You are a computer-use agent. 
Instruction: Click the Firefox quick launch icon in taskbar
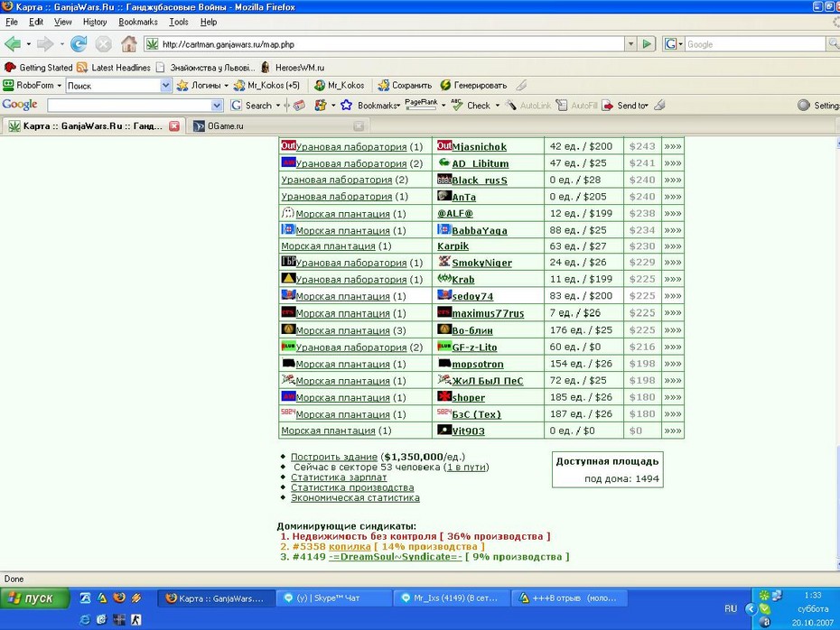119,598
